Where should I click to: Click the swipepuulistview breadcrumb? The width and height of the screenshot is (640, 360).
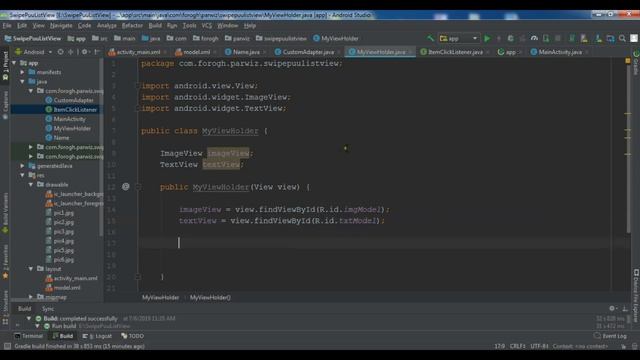pyautogui.click(x=281, y=38)
